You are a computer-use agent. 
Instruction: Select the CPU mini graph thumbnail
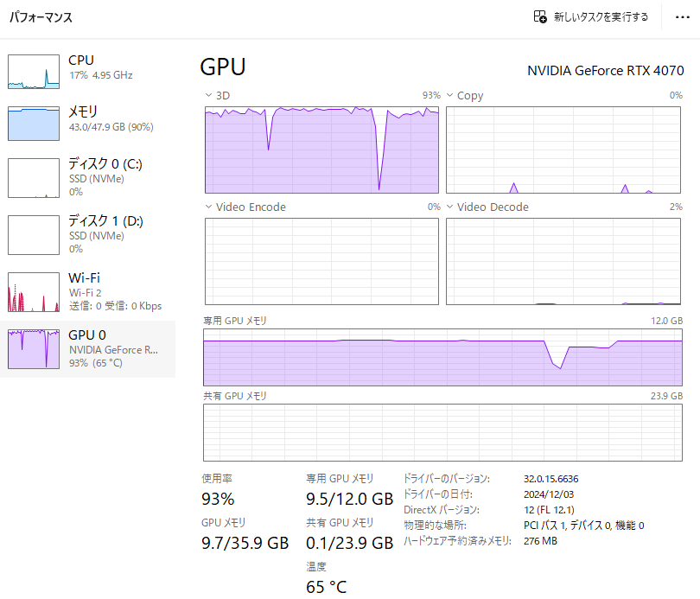point(34,71)
